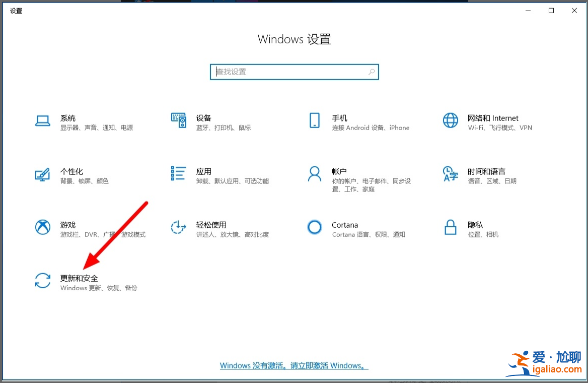Open 个性化 (Personalization) settings

point(72,171)
